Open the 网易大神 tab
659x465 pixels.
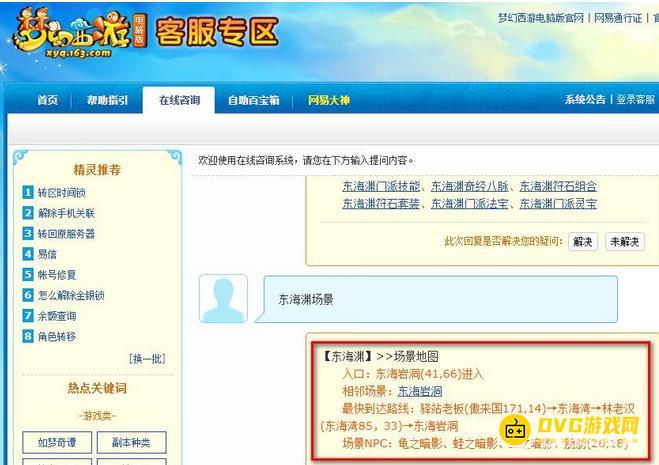click(x=329, y=100)
